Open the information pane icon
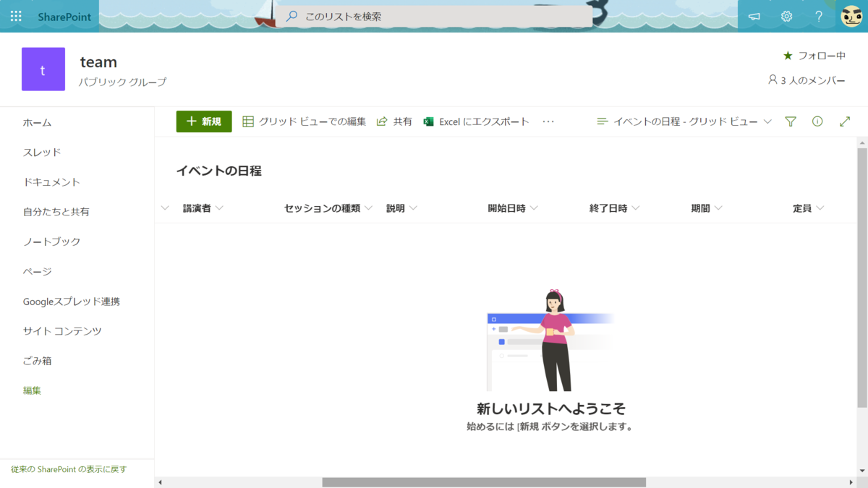The height and width of the screenshot is (488, 868). (817, 121)
